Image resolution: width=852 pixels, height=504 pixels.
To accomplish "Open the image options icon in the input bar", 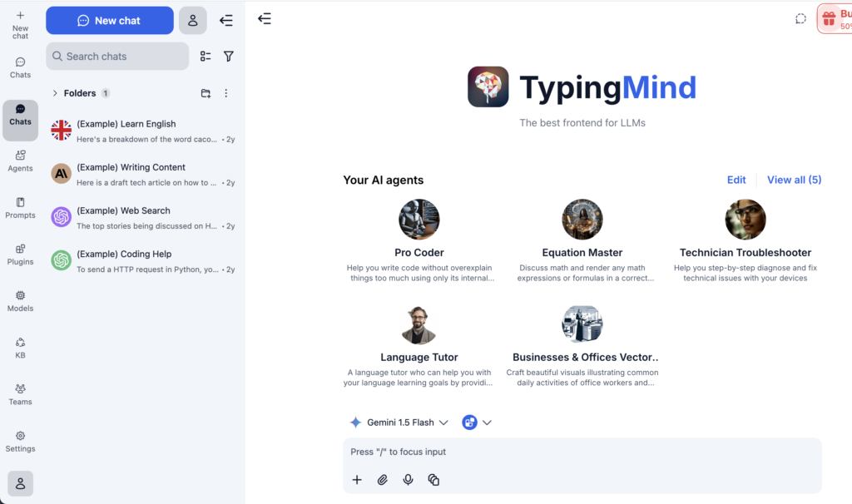I will 433,480.
